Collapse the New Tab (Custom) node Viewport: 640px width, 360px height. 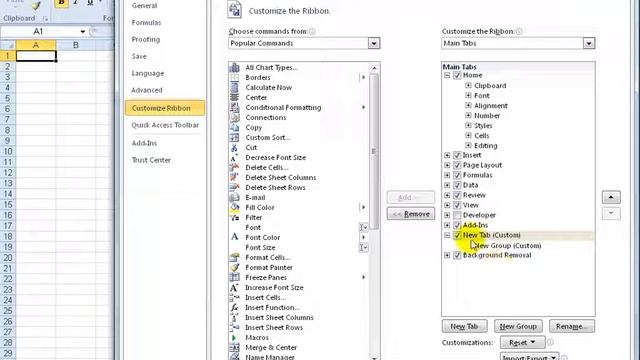point(447,235)
